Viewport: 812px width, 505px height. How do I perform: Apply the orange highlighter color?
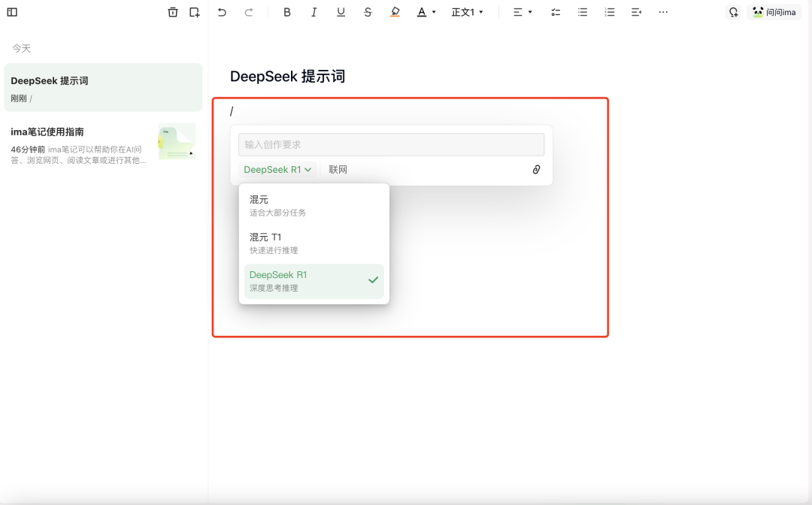click(x=395, y=12)
